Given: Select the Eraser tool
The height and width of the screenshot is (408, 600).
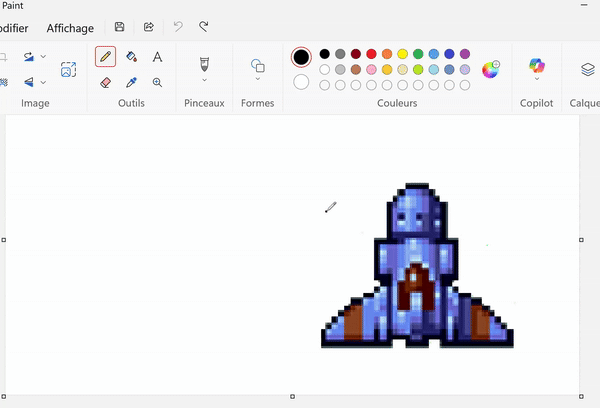Looking at the screenshot, I should pyautogui.click(x=105, y=83).
